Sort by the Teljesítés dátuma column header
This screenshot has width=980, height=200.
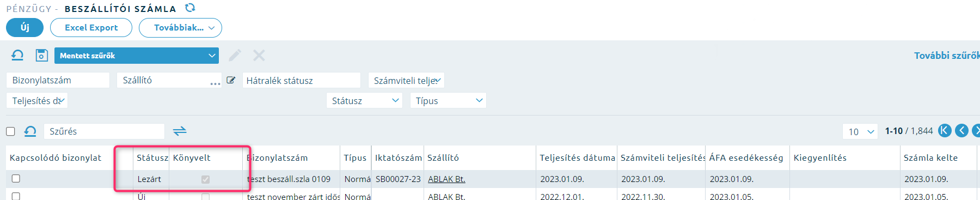click(x=577, y=157)
